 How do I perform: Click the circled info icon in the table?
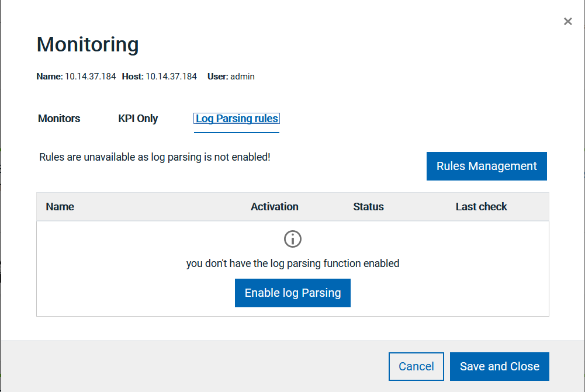pos(293,239)
